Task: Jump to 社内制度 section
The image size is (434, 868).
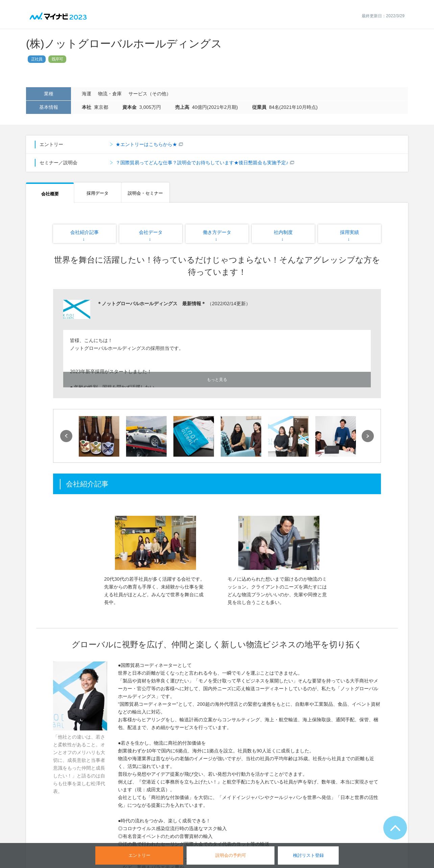Action: click(283, 234)
